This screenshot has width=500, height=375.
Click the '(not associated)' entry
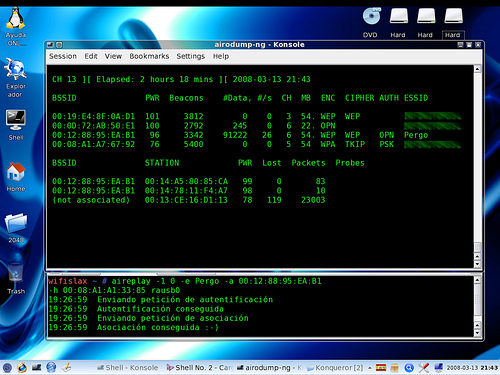(91, 200)
